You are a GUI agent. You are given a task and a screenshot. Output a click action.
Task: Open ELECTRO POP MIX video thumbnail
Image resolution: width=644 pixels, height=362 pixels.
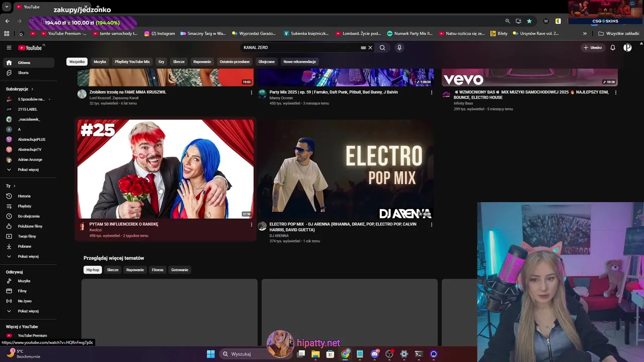(346, 169)
